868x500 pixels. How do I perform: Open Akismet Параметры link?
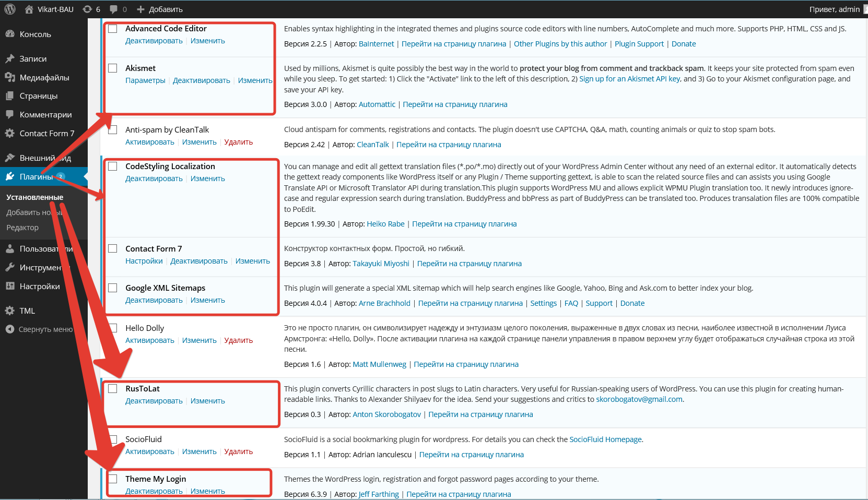pyautogui.click(x=145, y=80)
